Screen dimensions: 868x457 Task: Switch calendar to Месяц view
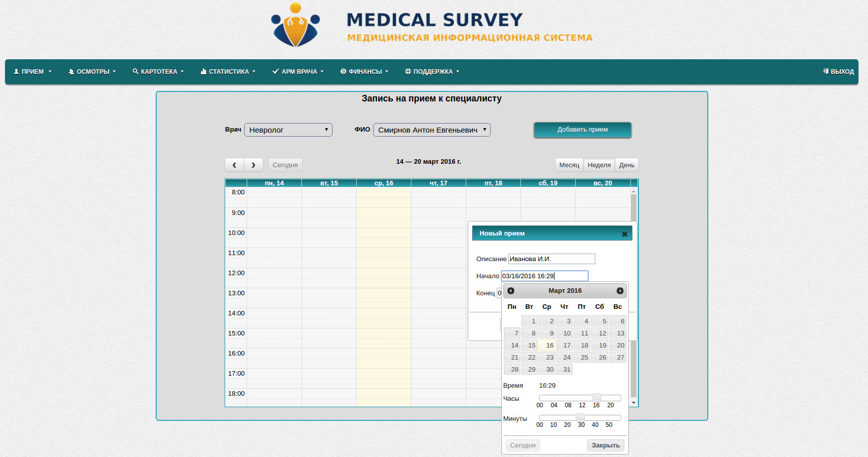569,165
